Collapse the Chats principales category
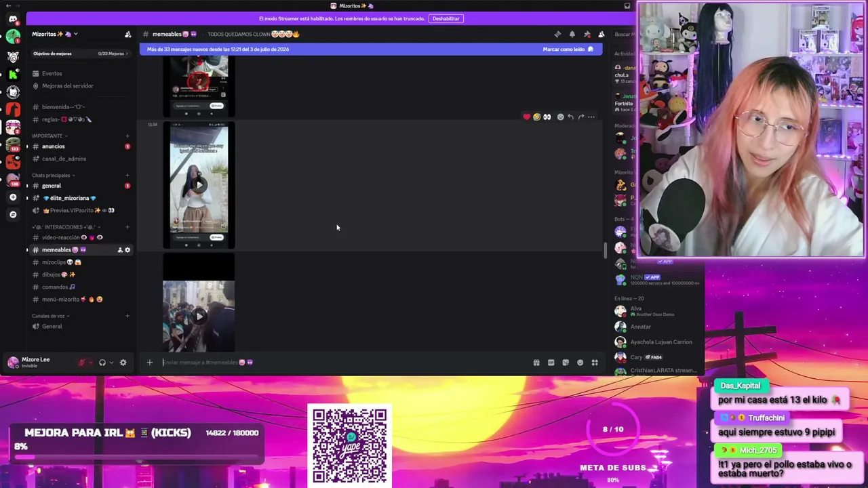The image size is (868, 488). coord(53,176)
